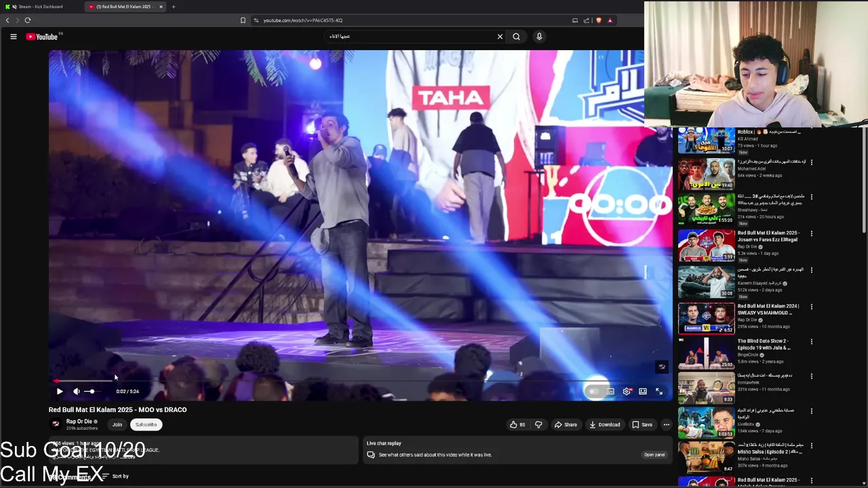
Task: Save the video to a playlist
Action: 642,425
